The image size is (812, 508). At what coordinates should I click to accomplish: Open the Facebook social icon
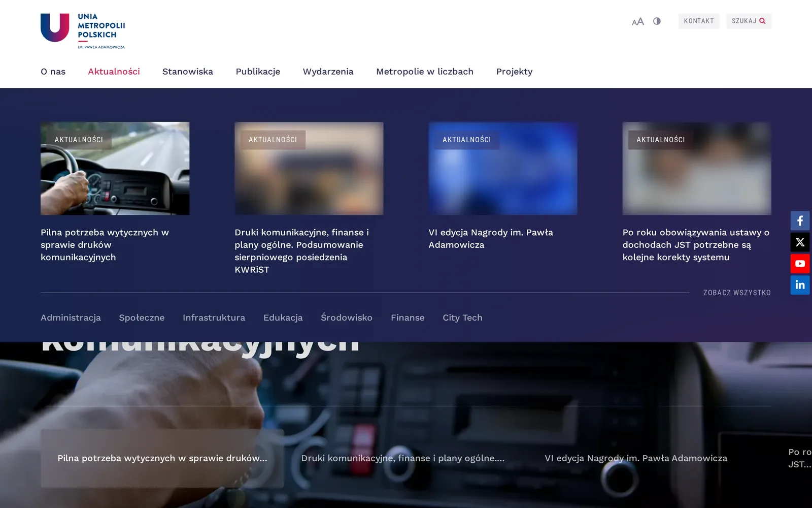[800, 221]
